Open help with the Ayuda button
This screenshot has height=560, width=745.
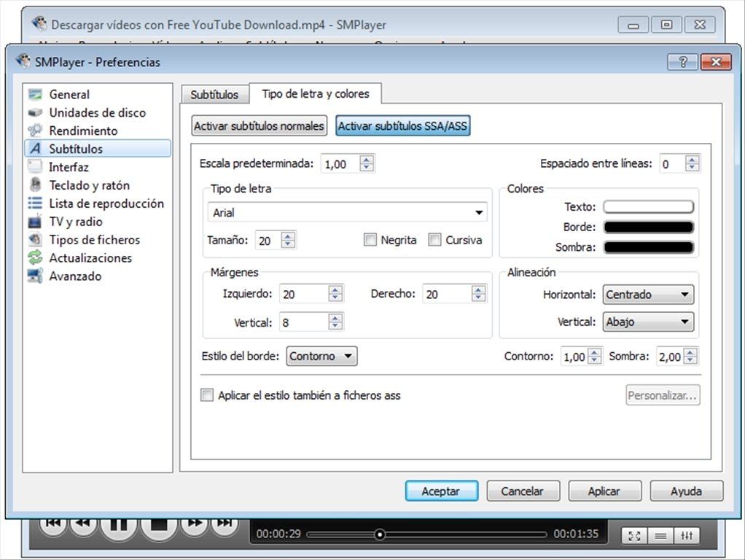tap(687, 491)
